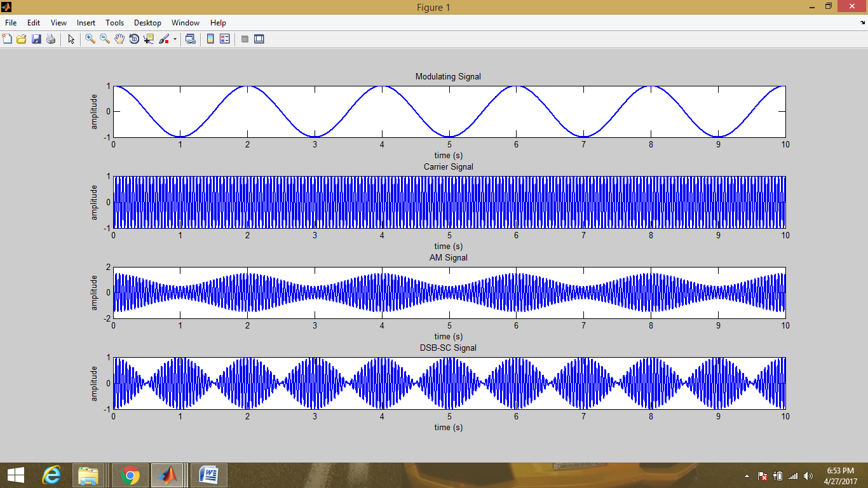
Task: Enable the Rotate 3D tool
Action: pos(134,39)
